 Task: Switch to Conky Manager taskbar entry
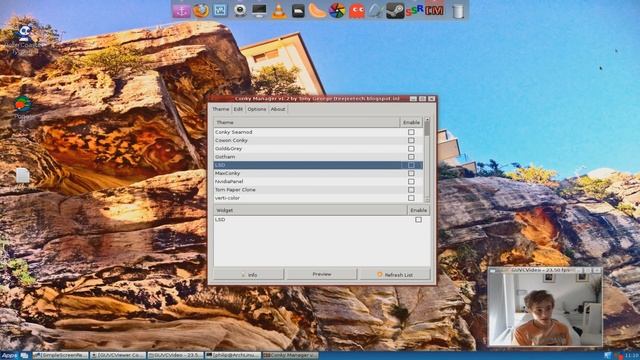click(291, 356)
